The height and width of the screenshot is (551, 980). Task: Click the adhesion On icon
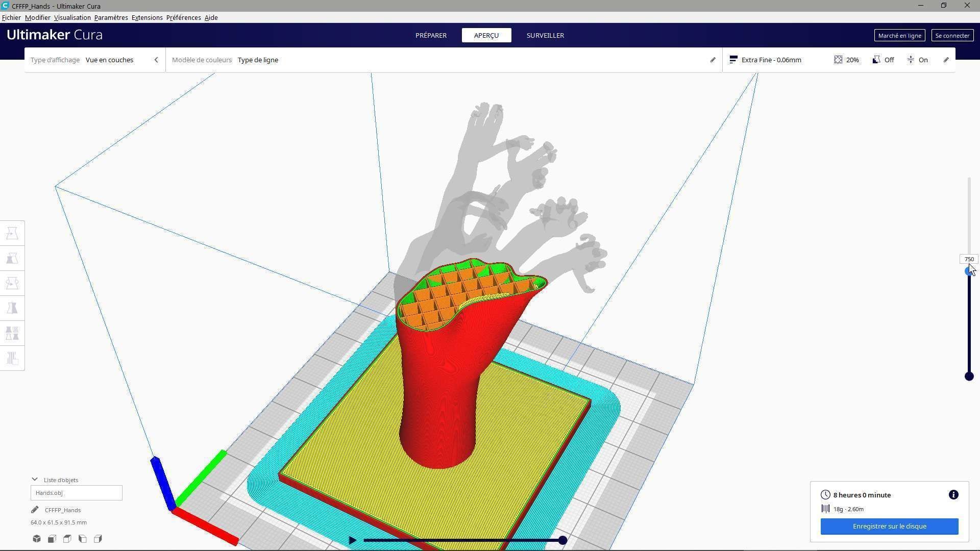911,60
